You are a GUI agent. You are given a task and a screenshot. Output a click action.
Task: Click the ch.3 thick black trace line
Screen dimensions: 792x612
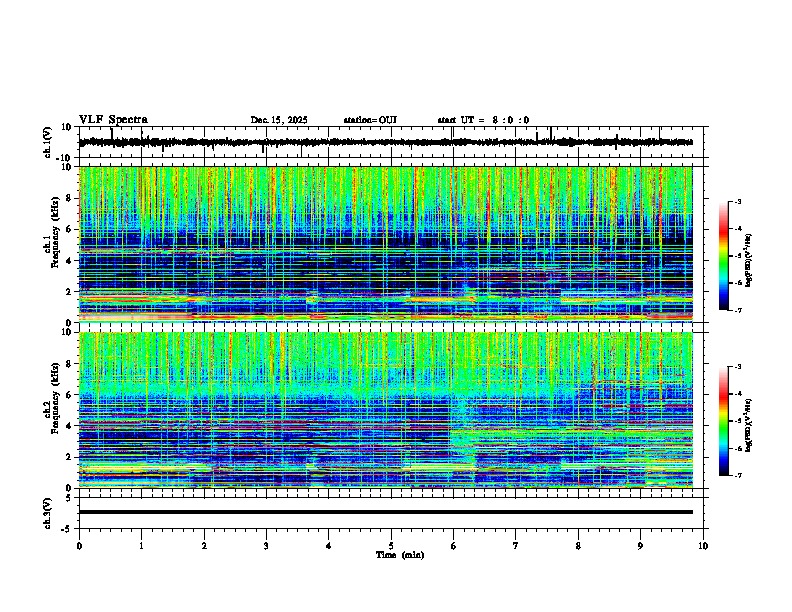click(386, 512)
